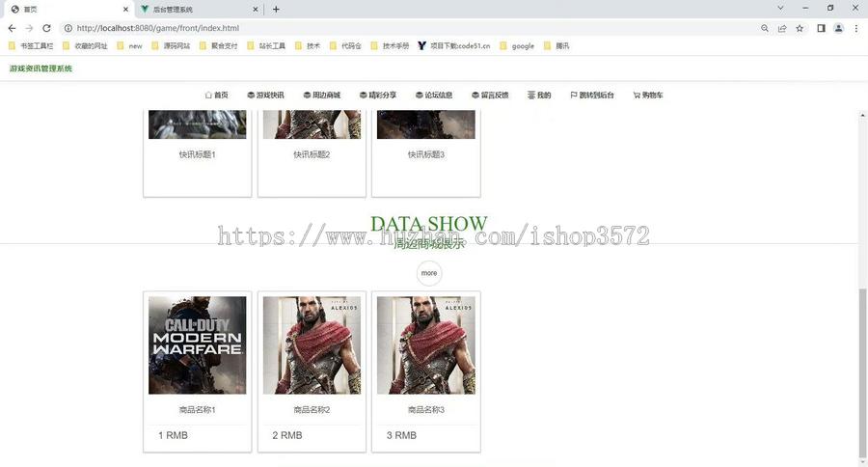
Task: Go to 首页 in the site navigation
Action: tap(216, 96)
